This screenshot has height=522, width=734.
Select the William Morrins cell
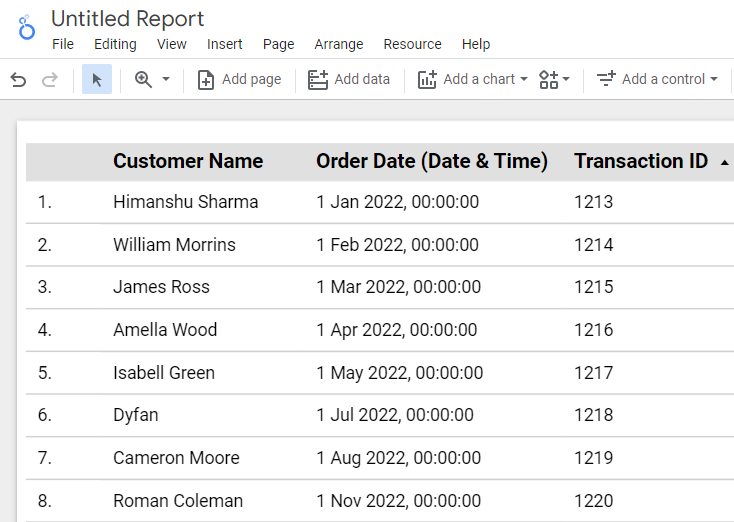(174, 245)
